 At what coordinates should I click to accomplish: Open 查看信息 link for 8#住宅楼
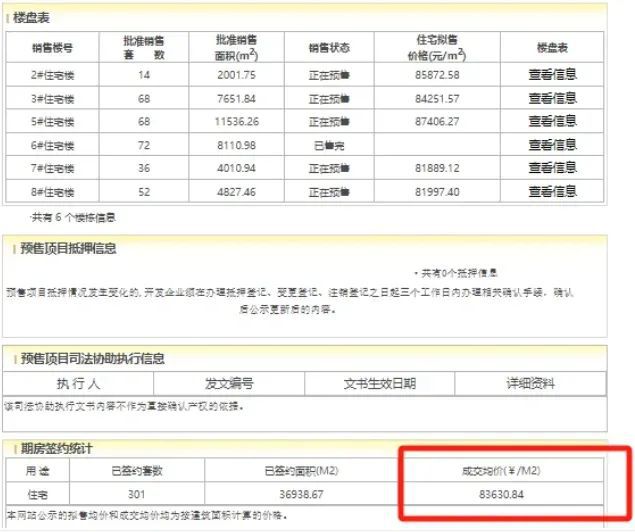552,191
